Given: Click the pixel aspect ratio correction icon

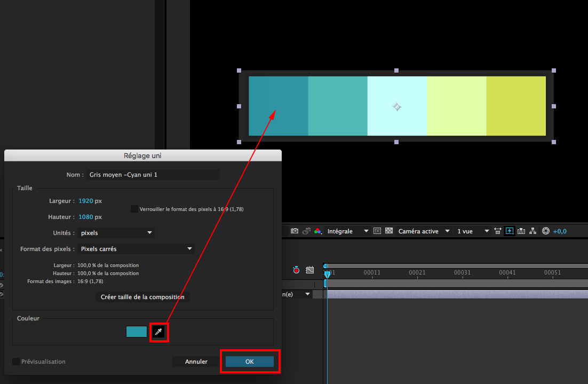Looking at the screenshot, I should click(498, 231).
